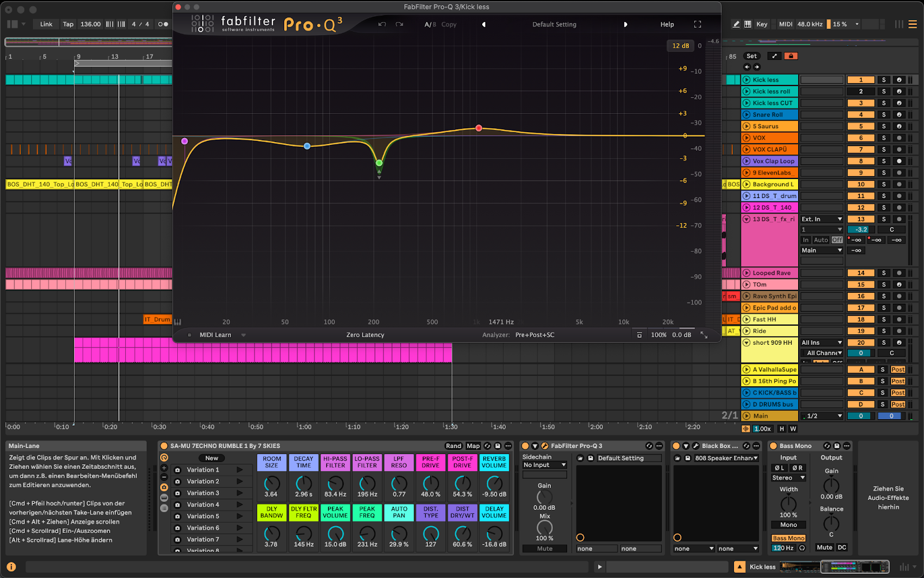This screenshot has height=578, width=924.
Task: Save the SA-MU 7ECHNO RUMBLE rack preset
Action: point(498,446)
